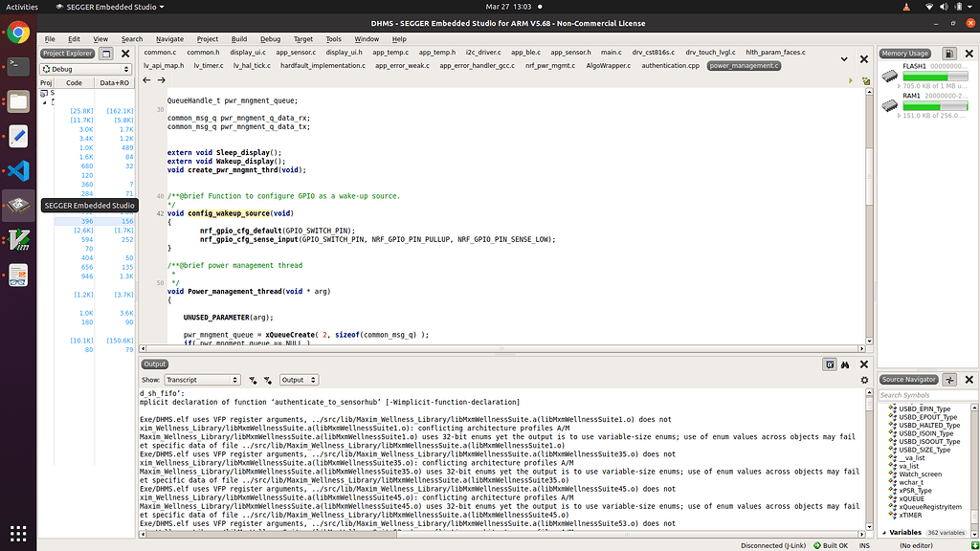This screenshot has height=551, width=980.
Task: Sort by the Code column header
Action: click(74, 83)
